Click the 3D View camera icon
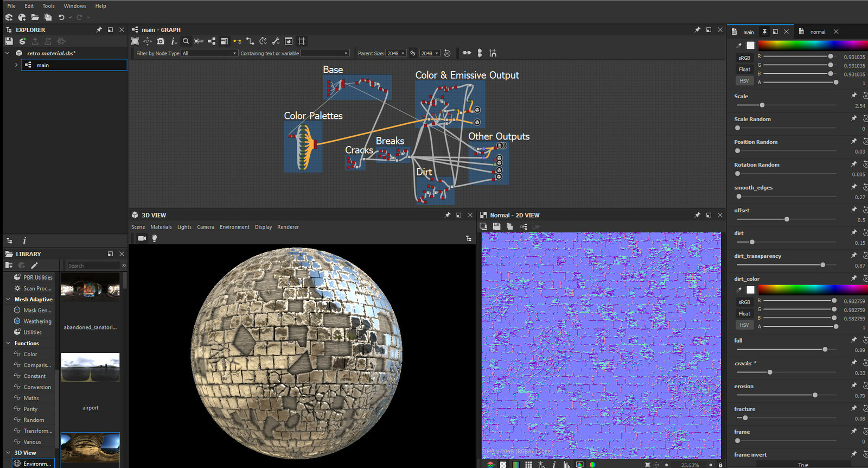The height and width of the screenshot is (468, 868). (x=142, y=238)
